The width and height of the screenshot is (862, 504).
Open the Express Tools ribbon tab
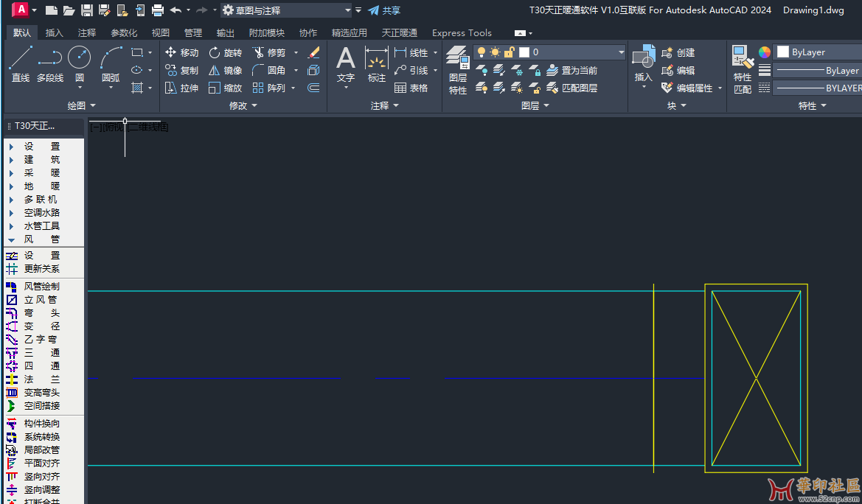(x=462, y=33)
